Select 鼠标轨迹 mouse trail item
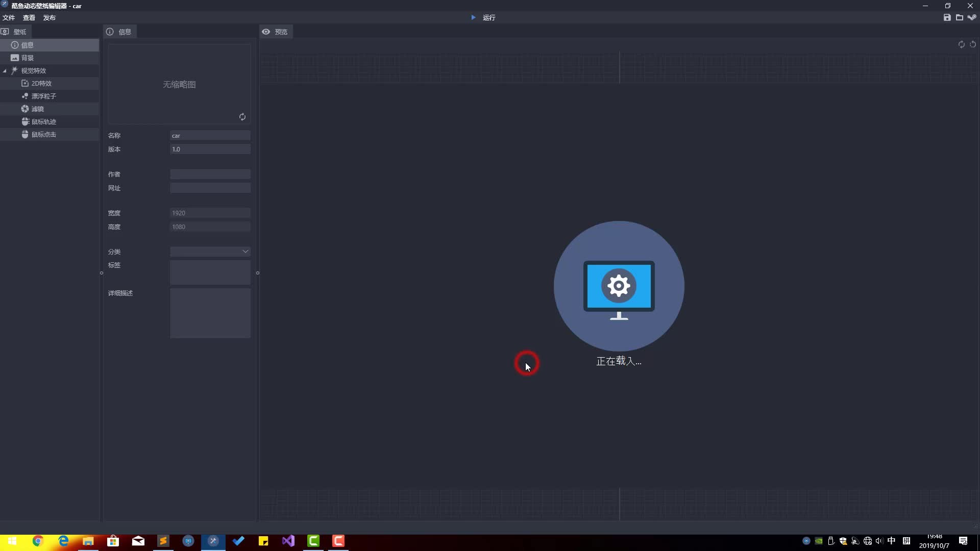This screenshot has height=551, width=980. click(x=43, y=121)
